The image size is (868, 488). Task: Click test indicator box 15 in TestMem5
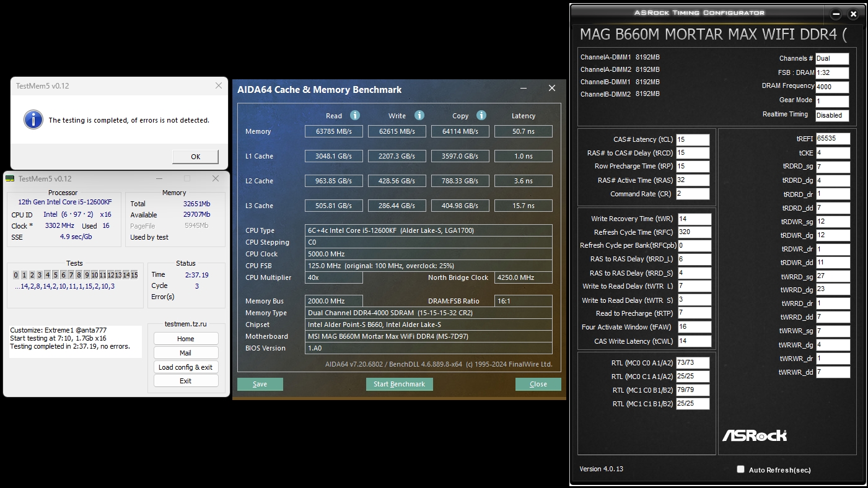(x=134, y=275)
